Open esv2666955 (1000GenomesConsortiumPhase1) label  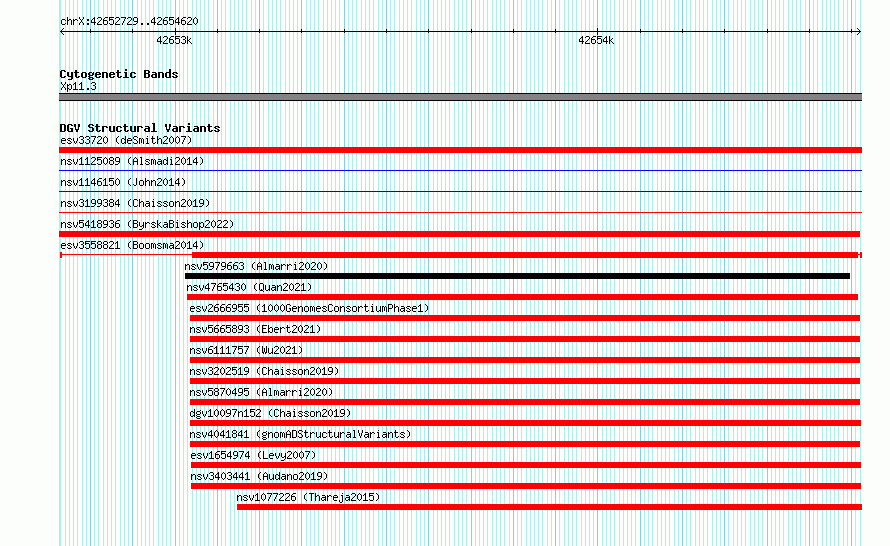coord(309,308)
